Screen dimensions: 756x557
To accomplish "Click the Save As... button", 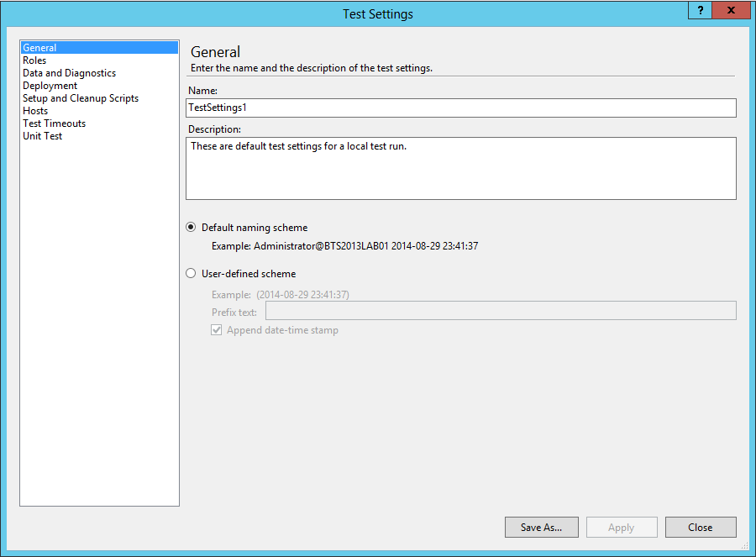I will pos(542,527).
